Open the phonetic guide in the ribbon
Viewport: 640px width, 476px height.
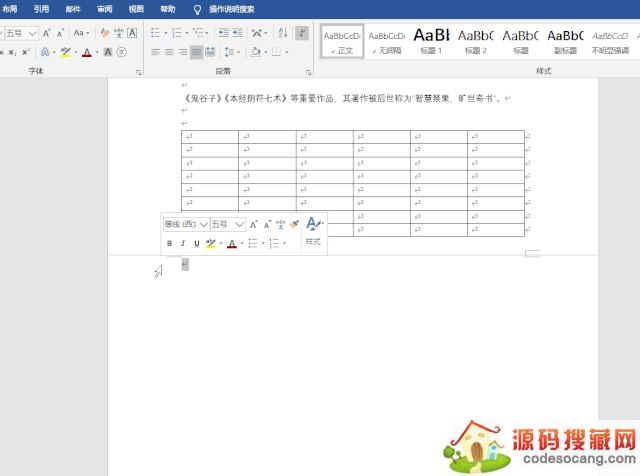tap(118, 33)
